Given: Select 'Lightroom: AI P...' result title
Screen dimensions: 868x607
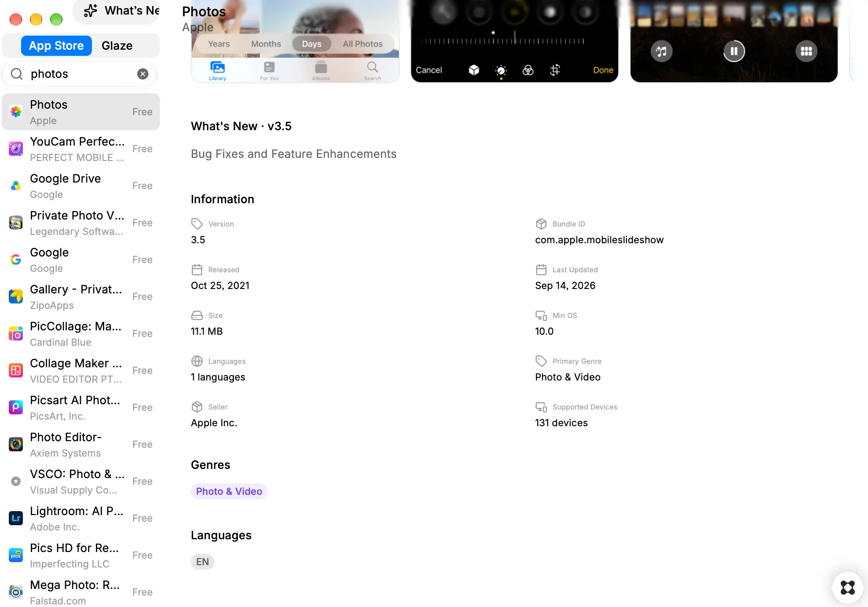Looking at the screenshot, I should [x=77, y=511].
